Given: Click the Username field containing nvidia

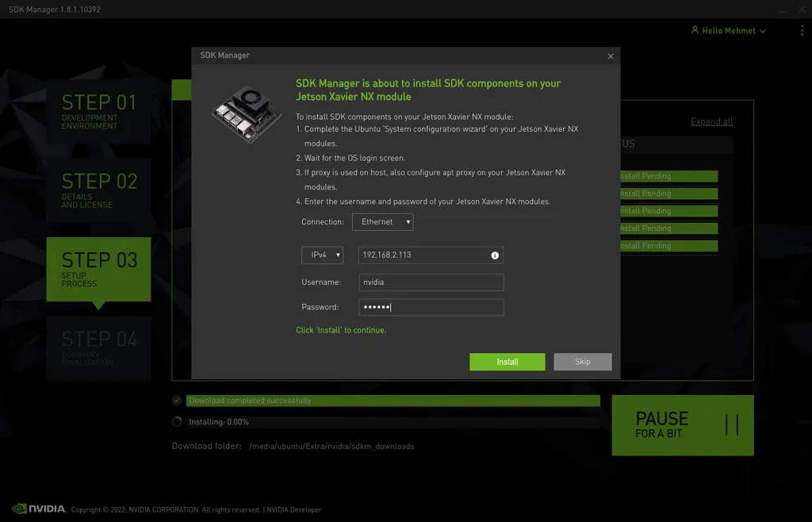Looking at the screenshot, I should tap(431, 282).
